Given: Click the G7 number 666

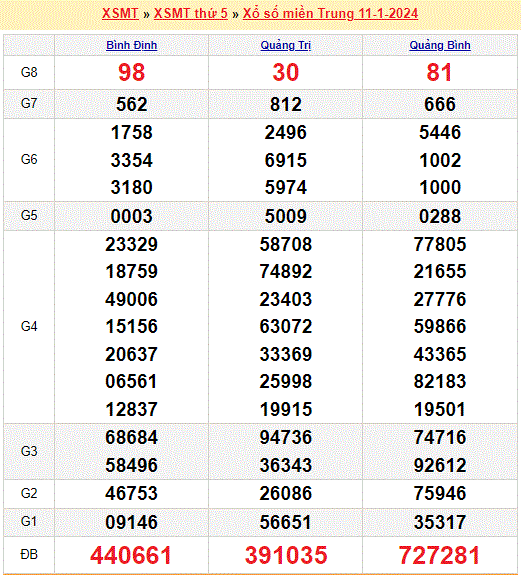Looking at the screenshot, I should (440, 104).
